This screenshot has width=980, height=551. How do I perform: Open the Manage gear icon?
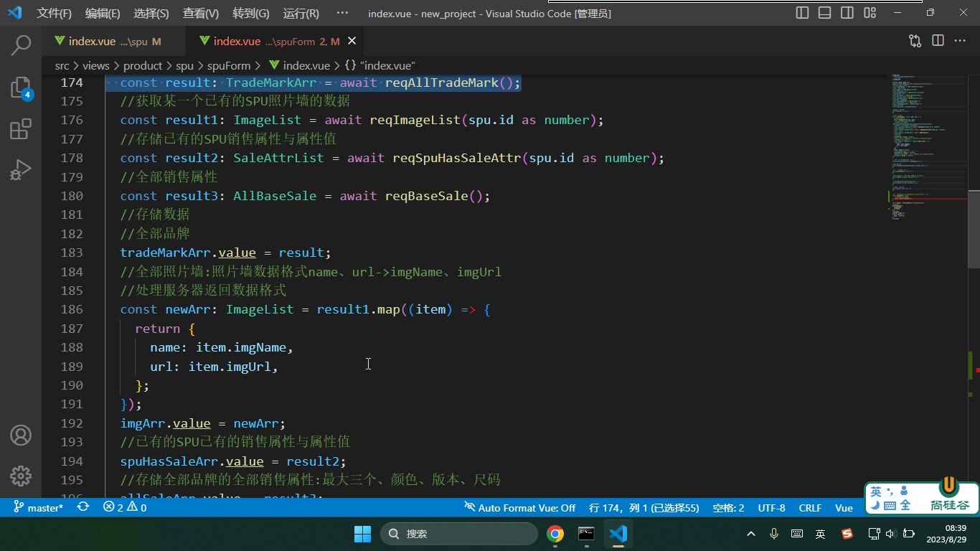(21, 476)
